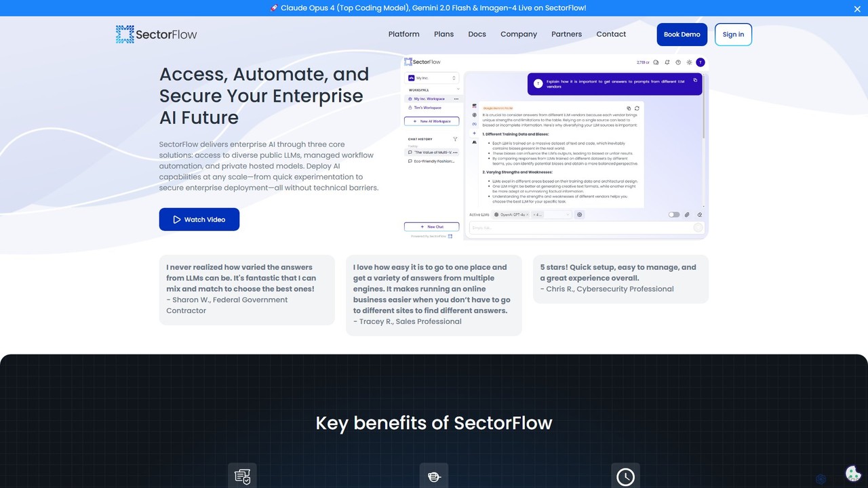Viewport: 868px width, 488px height.
Task: Open the chat history filter icon
Action: (x=455, y=139)
